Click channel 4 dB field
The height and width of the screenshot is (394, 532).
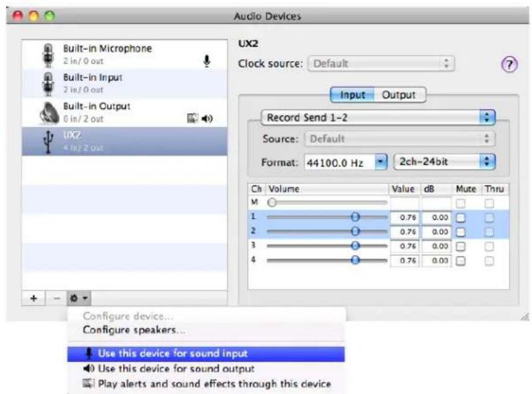coord(436,260)
